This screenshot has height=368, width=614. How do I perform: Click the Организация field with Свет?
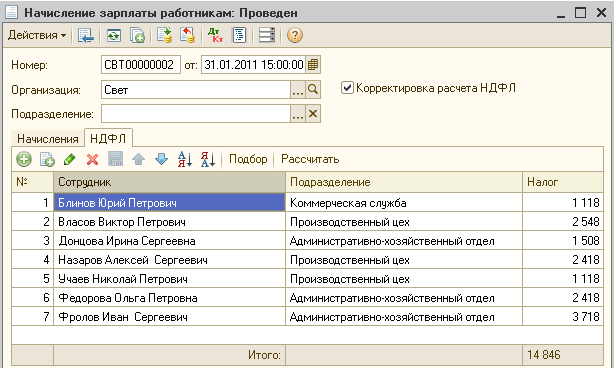pyautogui.click(x=195, y=90)
